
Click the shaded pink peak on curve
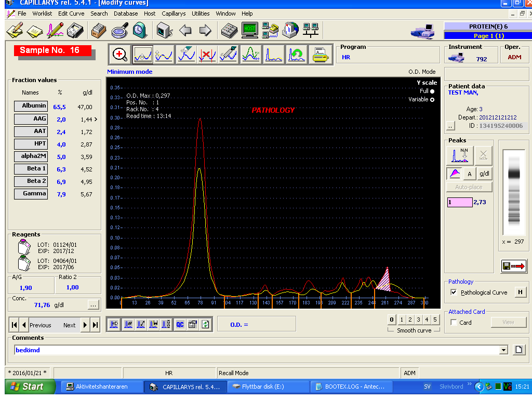coord(385,282)
